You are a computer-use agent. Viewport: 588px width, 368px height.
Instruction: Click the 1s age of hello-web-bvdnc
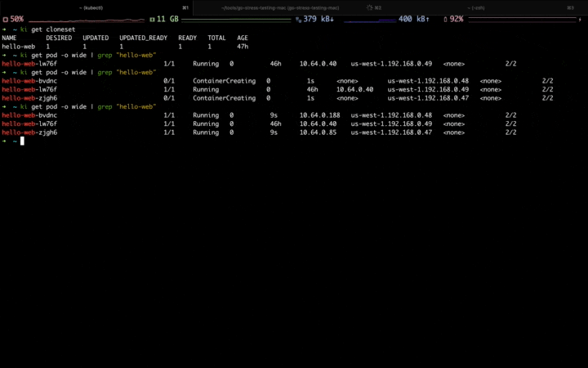point(310,81)
